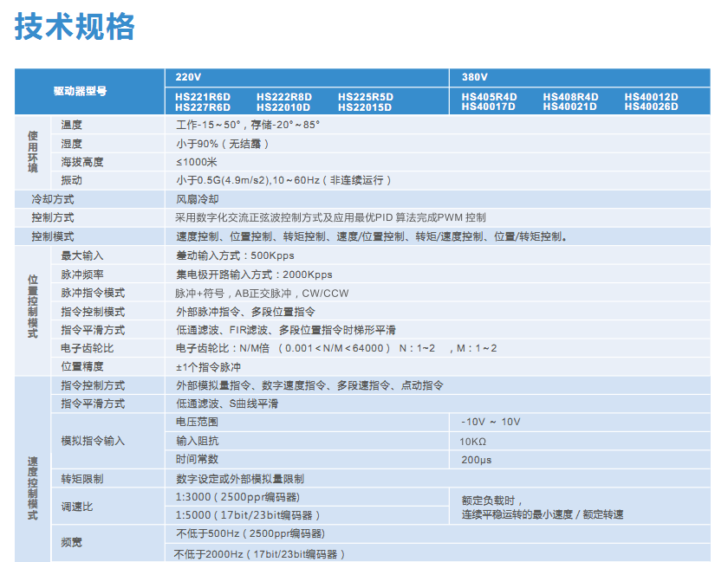Select the 转矩限制 row label
This screenshot has width=728, height=562.
pyautogui.click(x=81, y=479)
